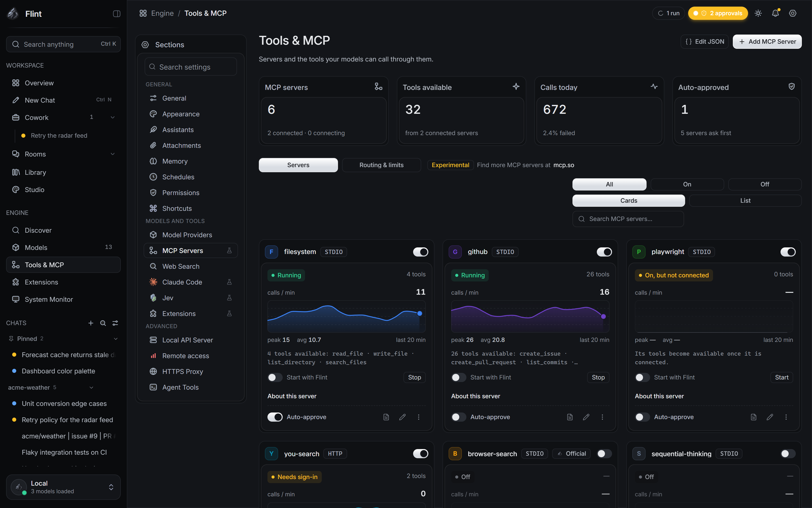Open chats filter options icon
This screenshot has height=508, width=812.
click(x=115, y=323)
